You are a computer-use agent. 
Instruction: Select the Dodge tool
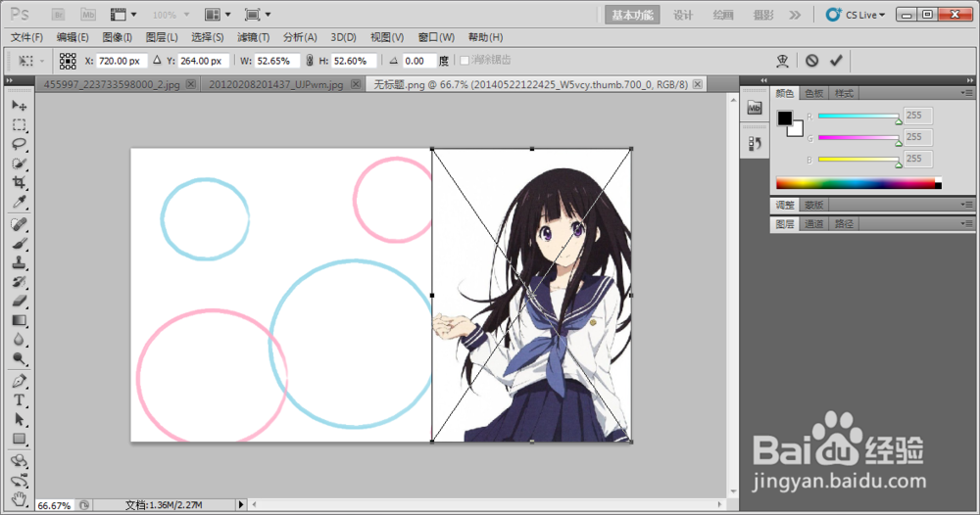coord(19,359)
